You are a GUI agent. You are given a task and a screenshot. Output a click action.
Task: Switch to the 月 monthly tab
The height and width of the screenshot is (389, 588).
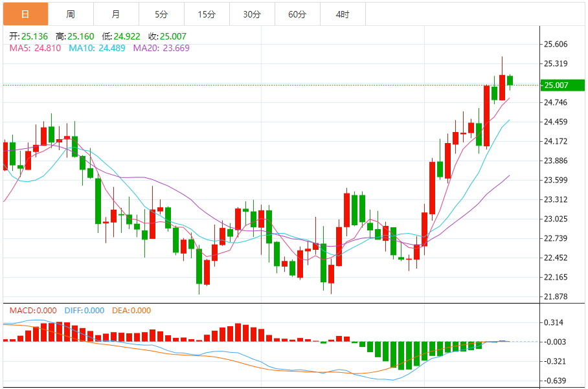(x=117, y=14)
